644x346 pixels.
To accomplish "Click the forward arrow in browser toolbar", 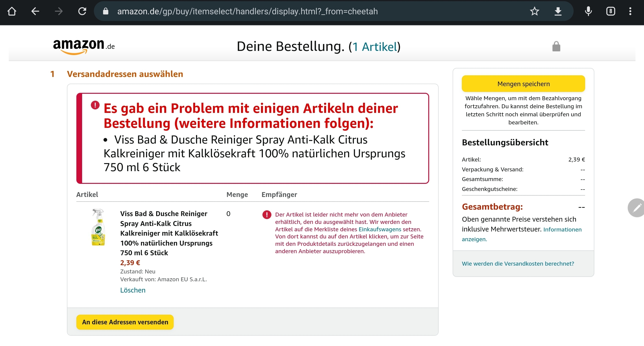I will pyautogui.click(x=59, y=11).
